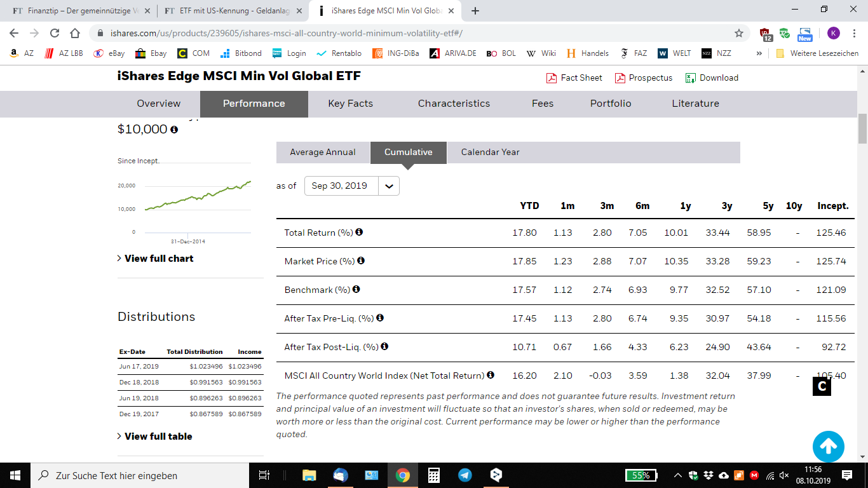The width and height of the screenshot is (868, 488).
Task: Open Task View on the taskbar
Action: click(265, 475)
